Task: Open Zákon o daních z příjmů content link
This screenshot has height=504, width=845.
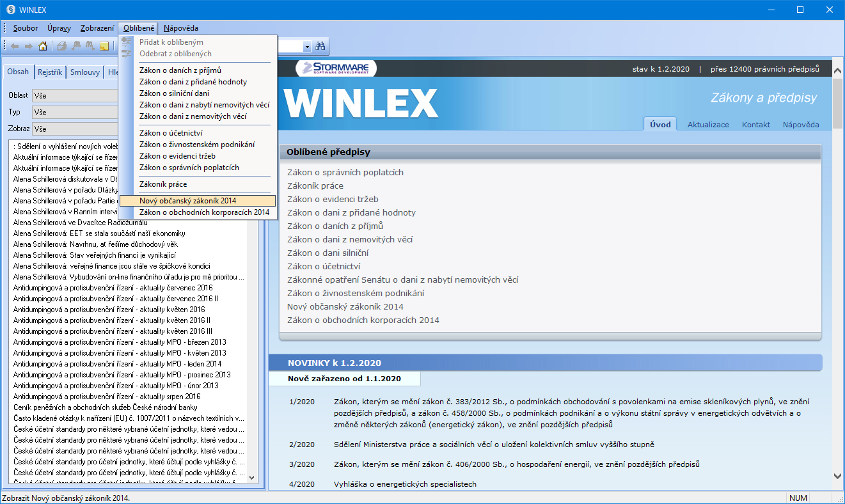Action: 335,226
